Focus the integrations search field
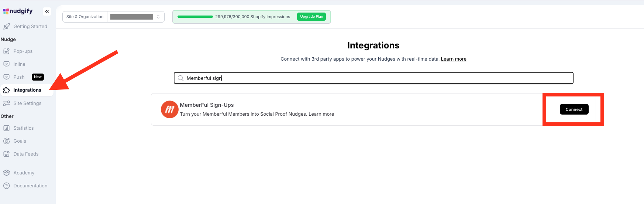 pos(373,78)
